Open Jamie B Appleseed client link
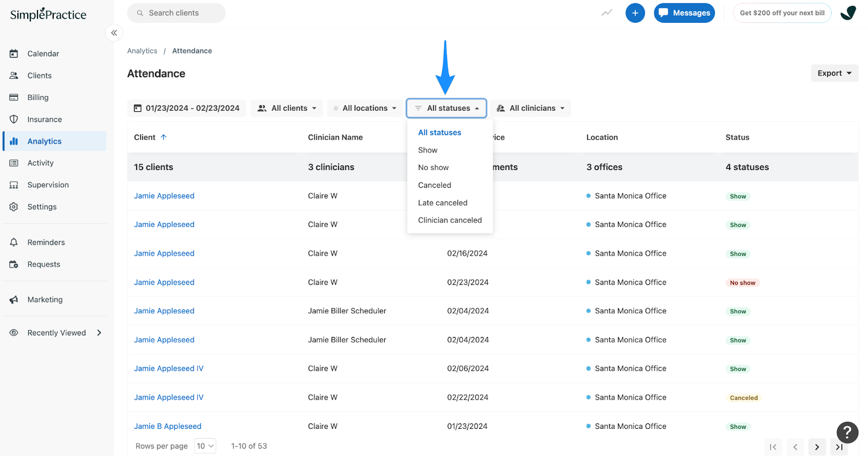 (x=168, y=426)
